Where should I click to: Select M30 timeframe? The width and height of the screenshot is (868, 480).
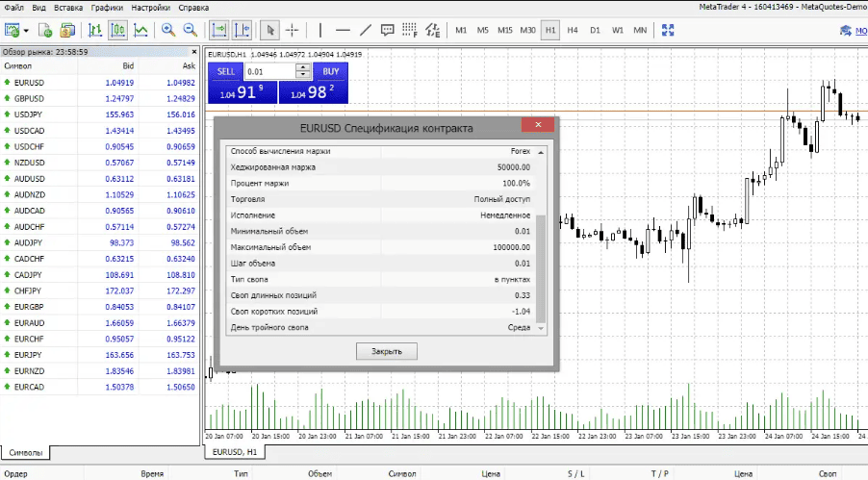pyautogui.click(x=527, y=30)
